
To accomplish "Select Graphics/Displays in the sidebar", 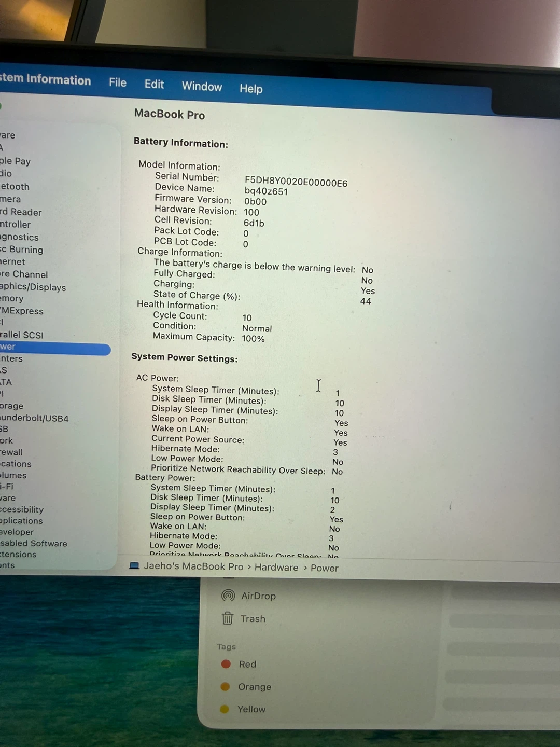I will (x=33, y=287).
